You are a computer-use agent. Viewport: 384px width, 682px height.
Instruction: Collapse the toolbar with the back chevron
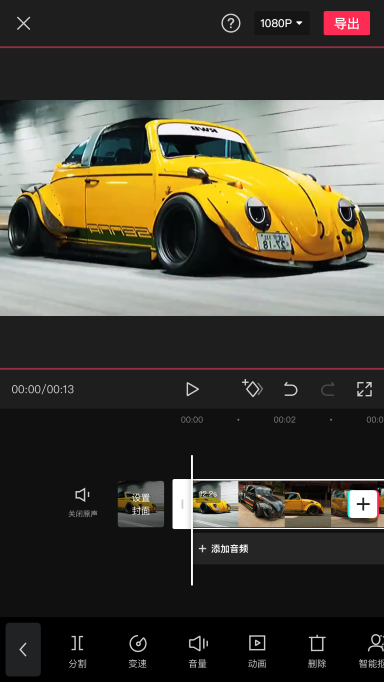(x=23, y=649)
